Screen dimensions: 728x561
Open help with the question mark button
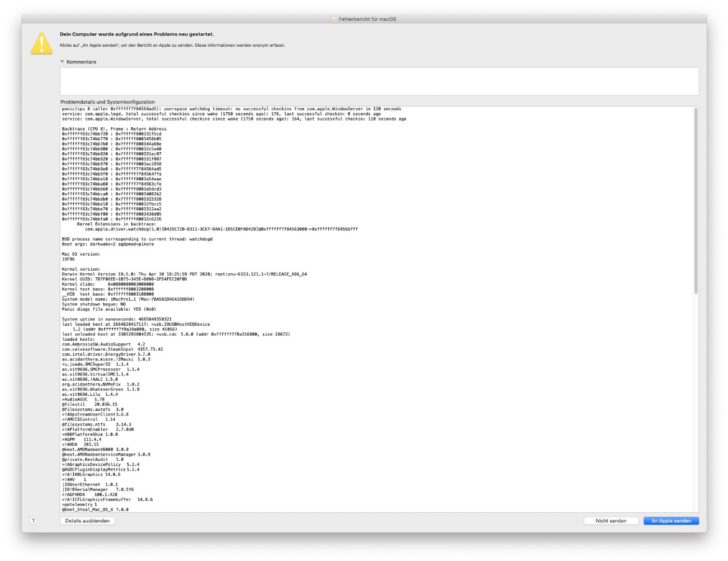[x=33, y=521]
